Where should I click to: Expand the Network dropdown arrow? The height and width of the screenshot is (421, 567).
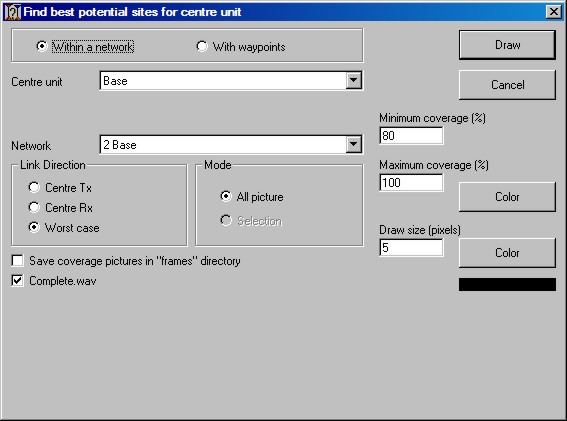click(353, 144)
